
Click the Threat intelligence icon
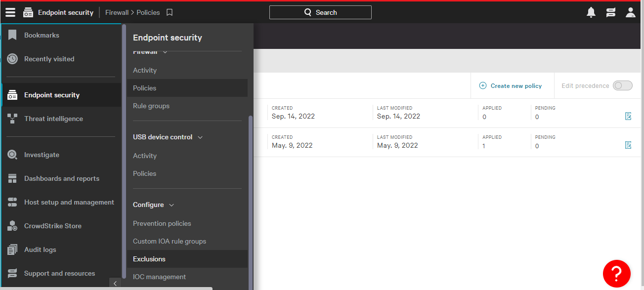(12, 119)
